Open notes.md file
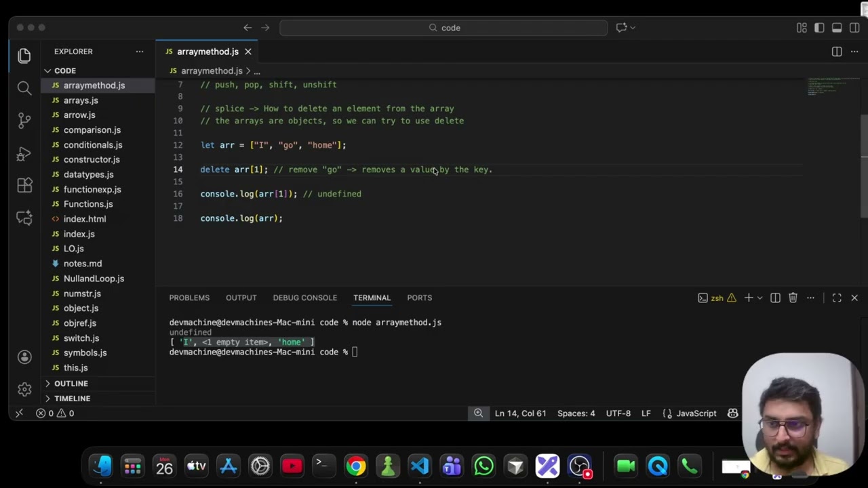 (x=83, y=264)
